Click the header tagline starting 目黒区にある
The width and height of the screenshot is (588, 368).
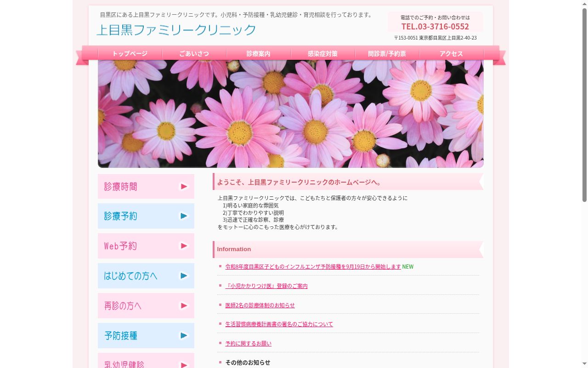pyautogui.click(x=237, y=15)
